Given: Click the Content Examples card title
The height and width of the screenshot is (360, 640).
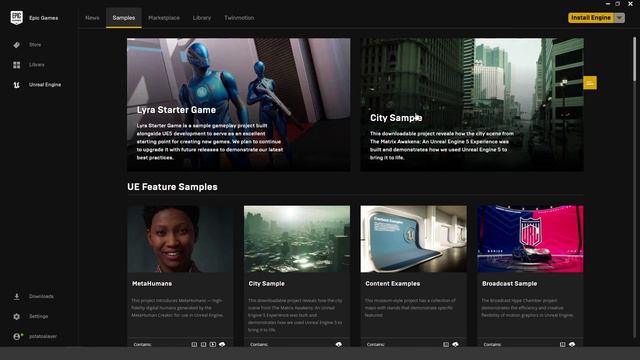Looking at the screenshot, I should pos(392,283).
